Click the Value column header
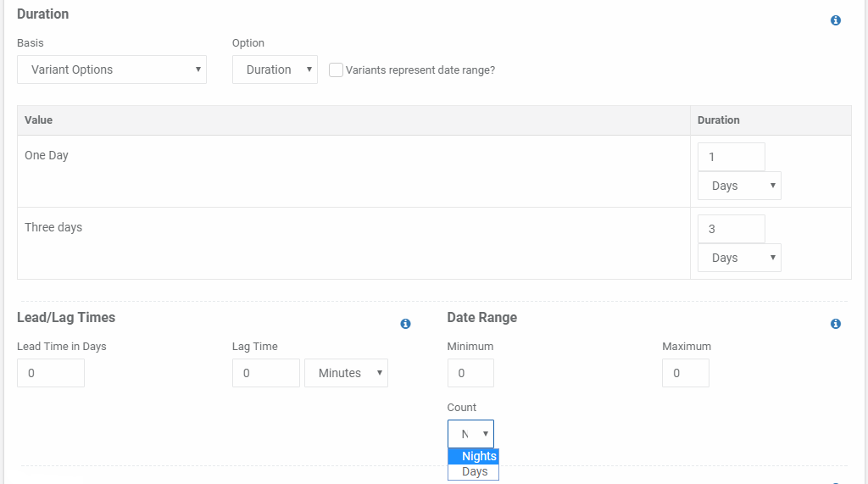 (39, 120)
